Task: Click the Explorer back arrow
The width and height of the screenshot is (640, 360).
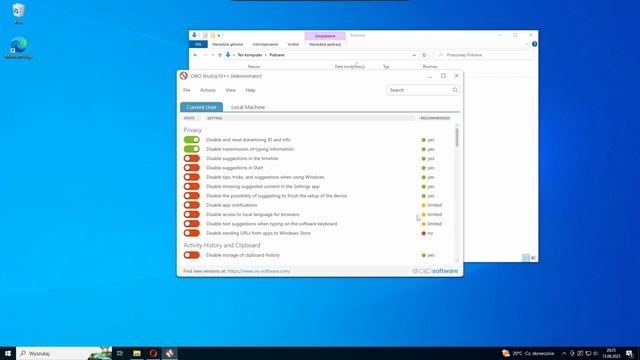Action: (196, 55)
